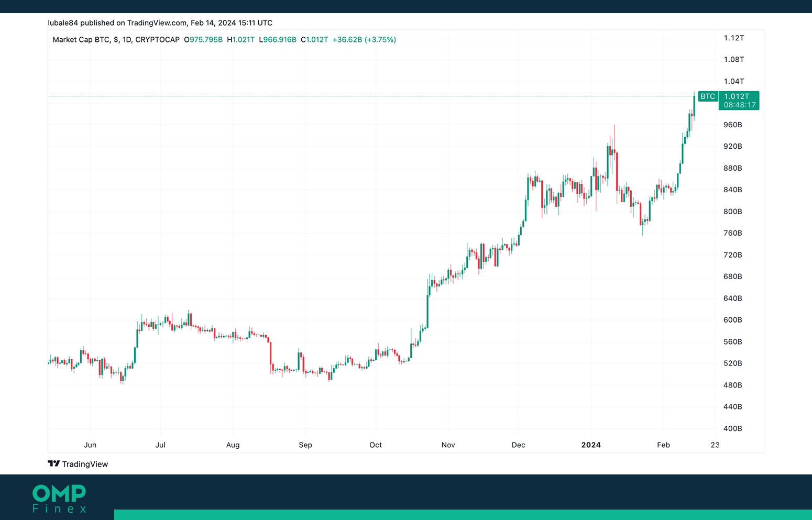Viewport: 812px width, 520px height.
Task: Click the 720B level on the price axis
Action: (733, 255)
